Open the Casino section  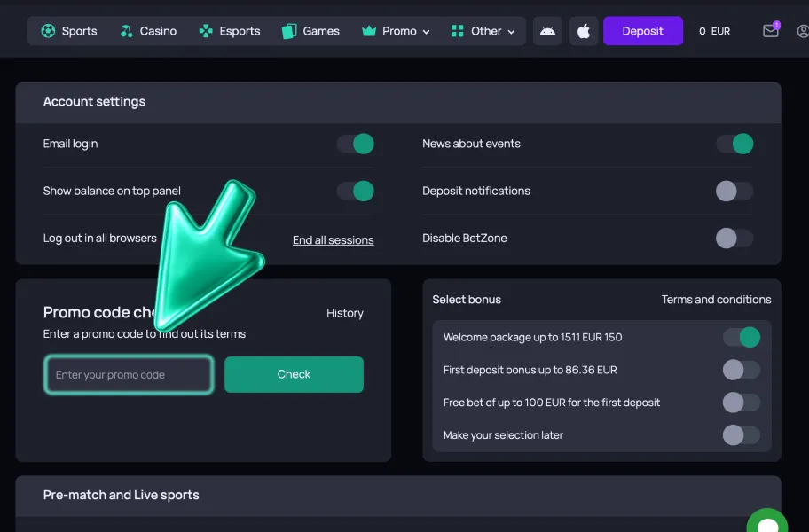coord(149,31)
